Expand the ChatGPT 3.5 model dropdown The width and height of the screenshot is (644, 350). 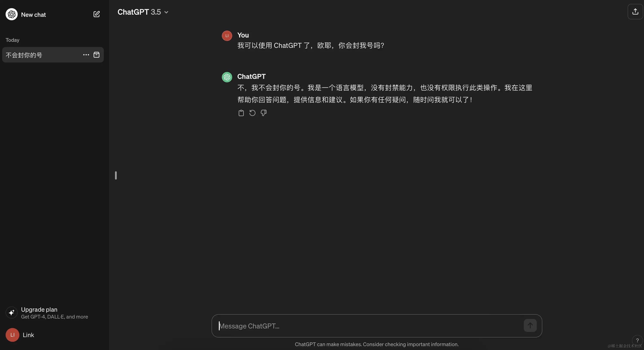tap(139, 12)
